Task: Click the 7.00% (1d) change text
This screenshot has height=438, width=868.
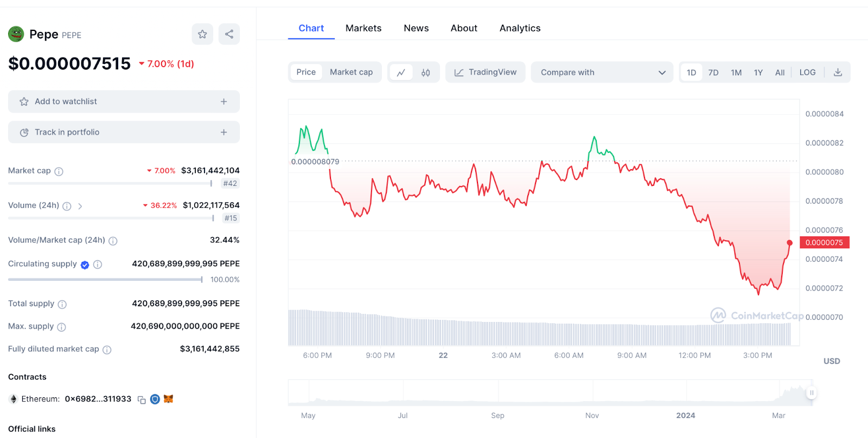Action: [x=167, y=64]
